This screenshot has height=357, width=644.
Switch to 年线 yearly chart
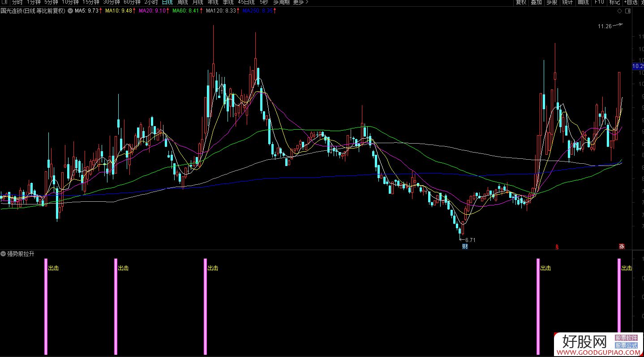pyautogui.click(x=213, y=2)
